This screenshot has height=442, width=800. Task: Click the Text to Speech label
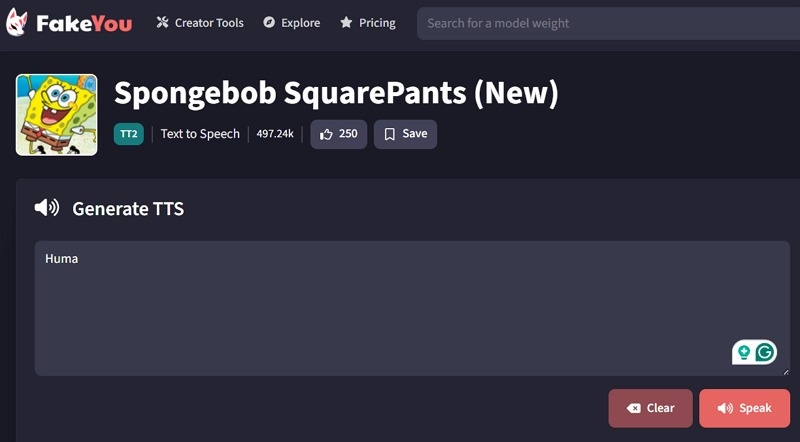click(200, 134)
